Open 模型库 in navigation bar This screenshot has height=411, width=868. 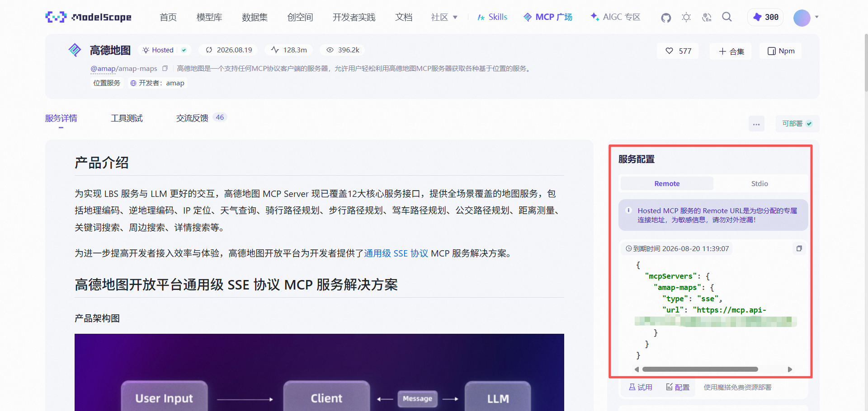(x=209, y=17)
